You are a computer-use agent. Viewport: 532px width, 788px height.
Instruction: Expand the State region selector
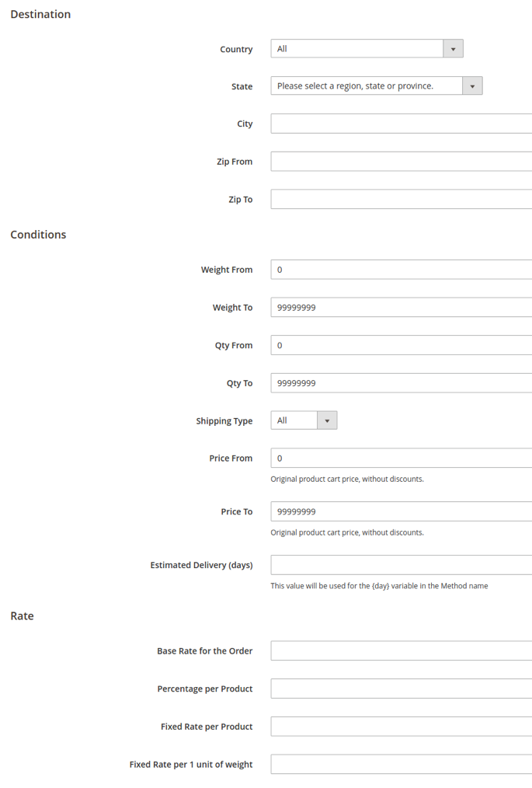click(x=367, y=86)
